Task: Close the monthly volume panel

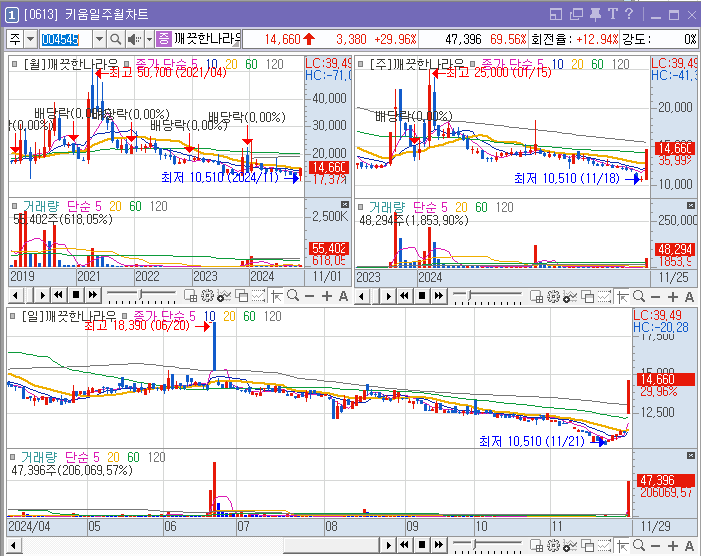Action: [345, 204]
